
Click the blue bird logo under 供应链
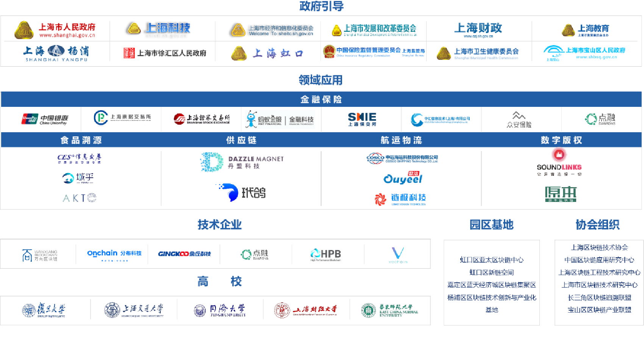pos(241,192)
